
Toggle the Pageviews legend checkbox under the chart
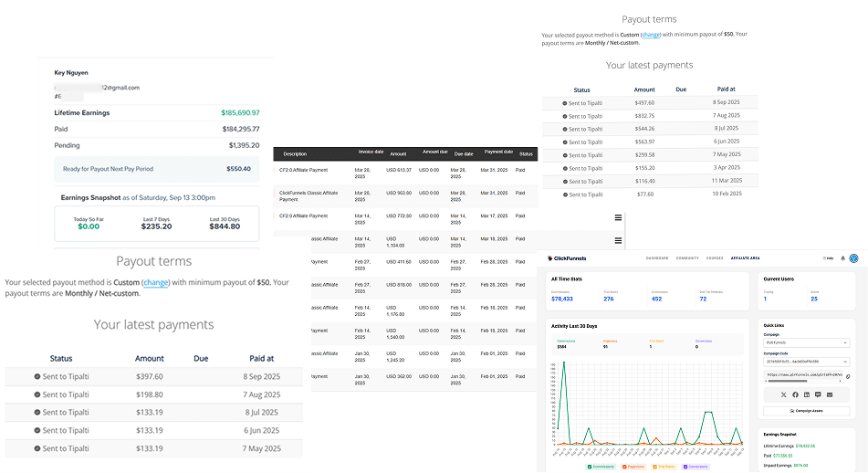pos(624,467)
